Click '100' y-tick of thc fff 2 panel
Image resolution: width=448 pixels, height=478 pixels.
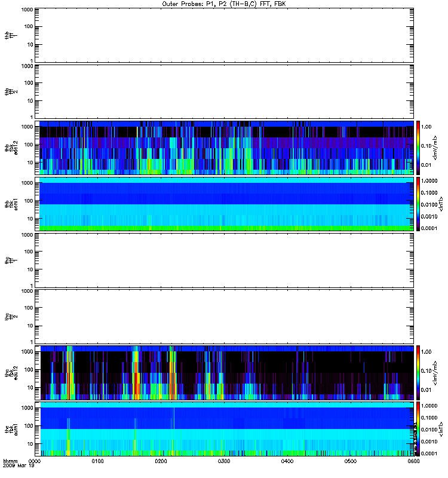29,308
